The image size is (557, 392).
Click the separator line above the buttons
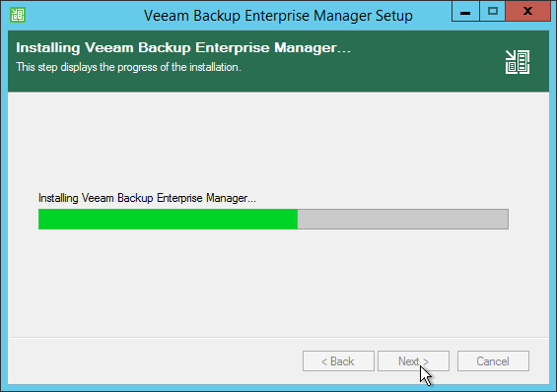[279, 337]
